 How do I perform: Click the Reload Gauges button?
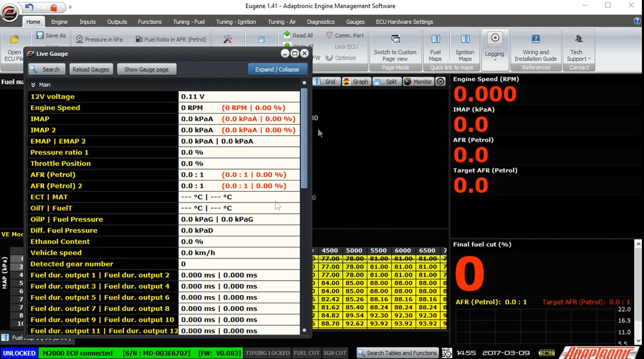(91, 69)
